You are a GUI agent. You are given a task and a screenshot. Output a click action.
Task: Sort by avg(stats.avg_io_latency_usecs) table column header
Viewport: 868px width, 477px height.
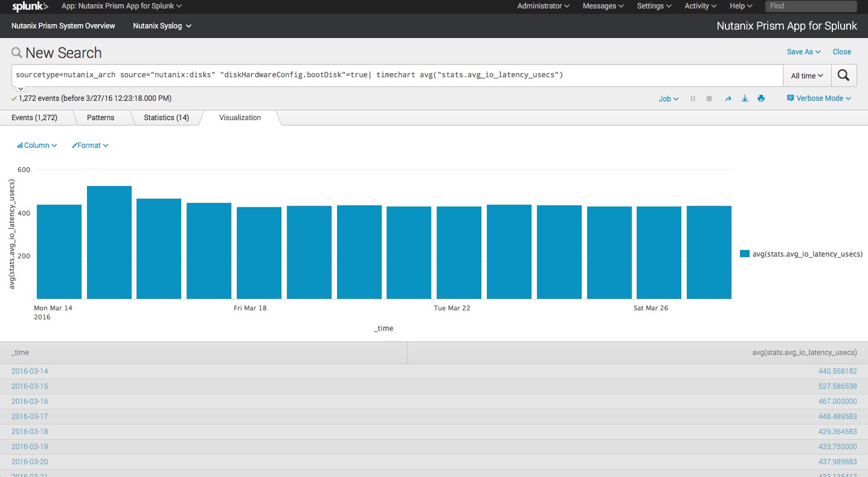tap(638, 353)
